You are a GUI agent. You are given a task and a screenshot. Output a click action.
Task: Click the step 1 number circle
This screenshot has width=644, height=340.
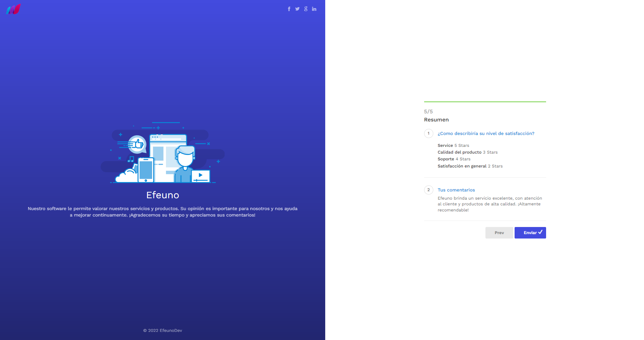tap(429, 133)
